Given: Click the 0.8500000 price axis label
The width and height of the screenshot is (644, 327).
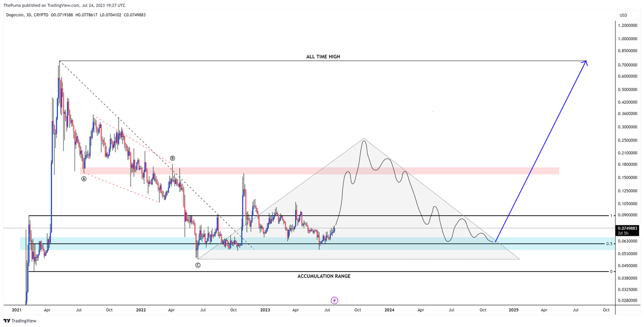Looking at the screenshot, I should pyautogui.click(x=628, y=51).
